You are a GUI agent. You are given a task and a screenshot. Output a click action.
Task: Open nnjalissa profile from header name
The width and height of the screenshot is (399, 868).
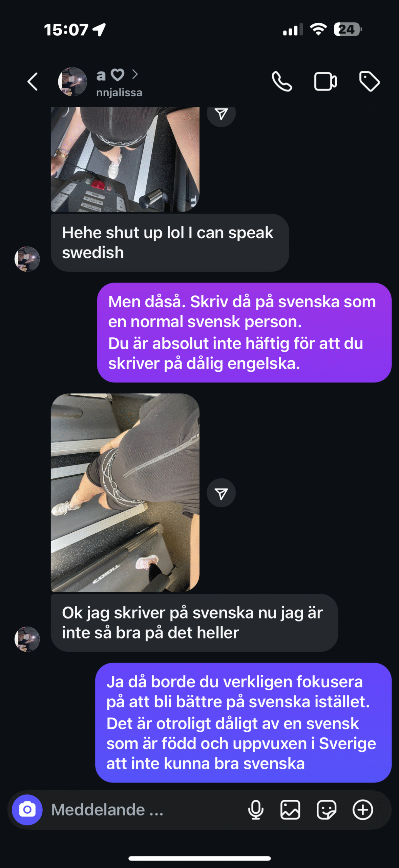(x=119, y=93)
